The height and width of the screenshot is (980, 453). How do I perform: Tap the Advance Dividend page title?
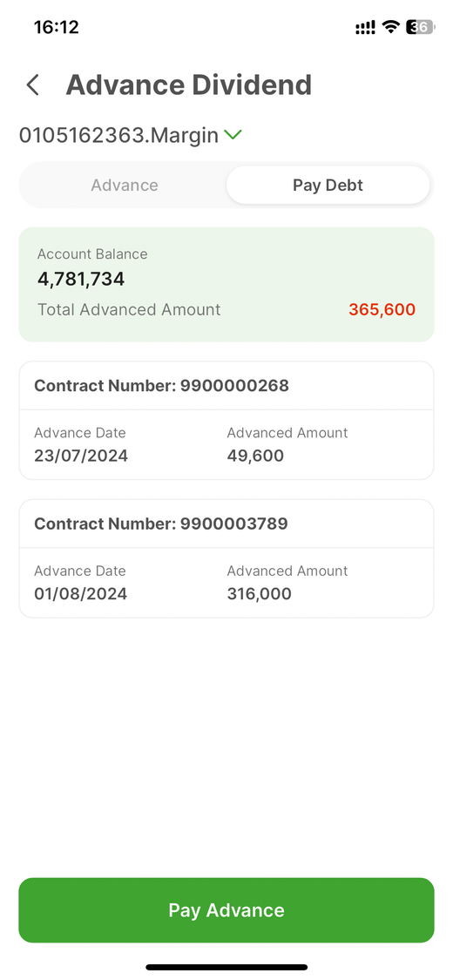(189, 85)
